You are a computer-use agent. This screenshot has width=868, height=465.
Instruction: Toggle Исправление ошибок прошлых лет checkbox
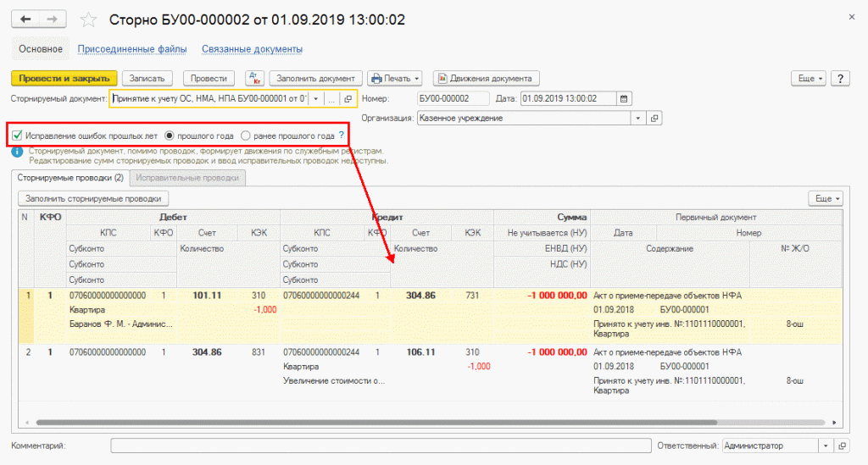(x=17, y=136)
